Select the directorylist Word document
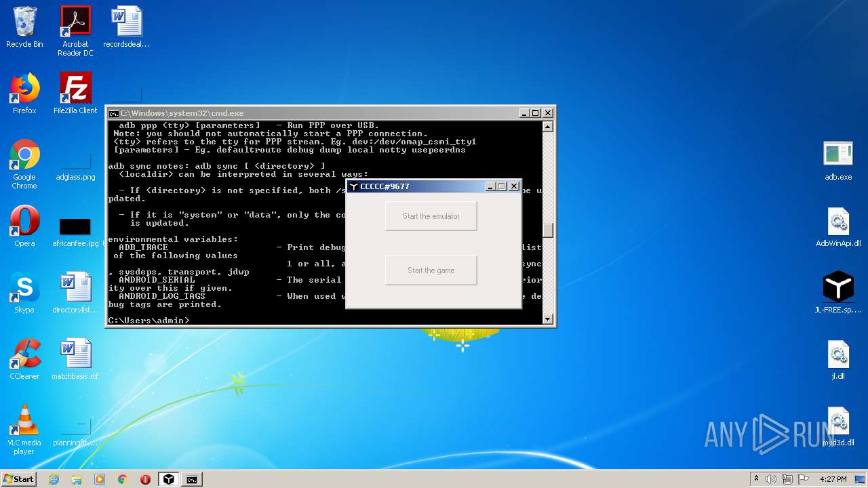The width and height of the screenshot is (868, 488). coord(75,293)
